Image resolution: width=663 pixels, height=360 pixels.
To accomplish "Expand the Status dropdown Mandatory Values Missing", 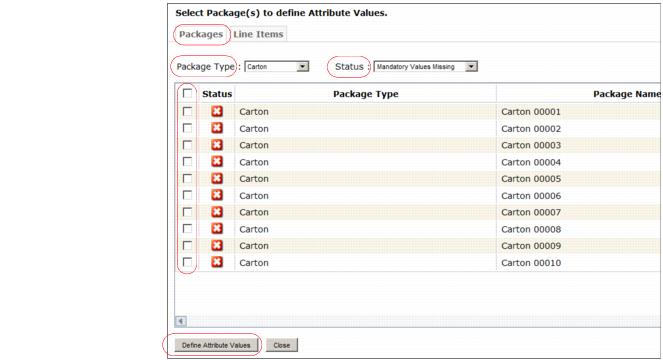I will point(425,67).
